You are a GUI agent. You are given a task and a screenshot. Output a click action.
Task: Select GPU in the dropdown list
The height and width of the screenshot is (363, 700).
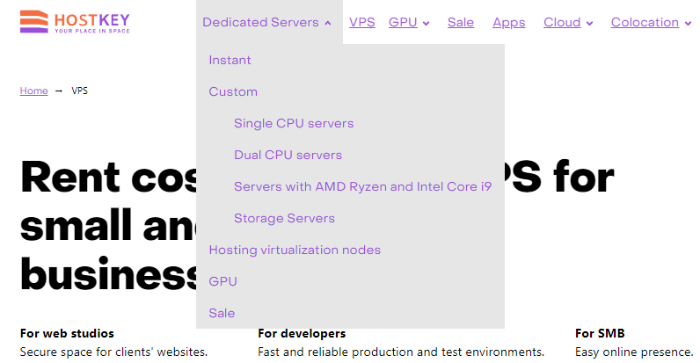click(223, 281)
